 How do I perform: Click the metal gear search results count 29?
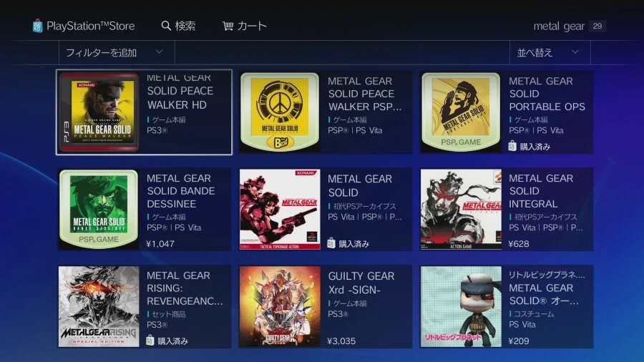[x=597, y=26]
